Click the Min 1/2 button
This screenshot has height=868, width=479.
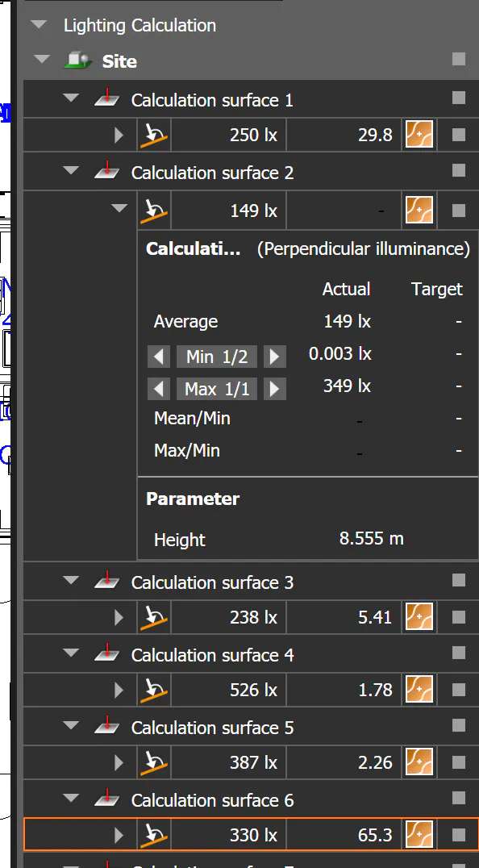[217, 357]
